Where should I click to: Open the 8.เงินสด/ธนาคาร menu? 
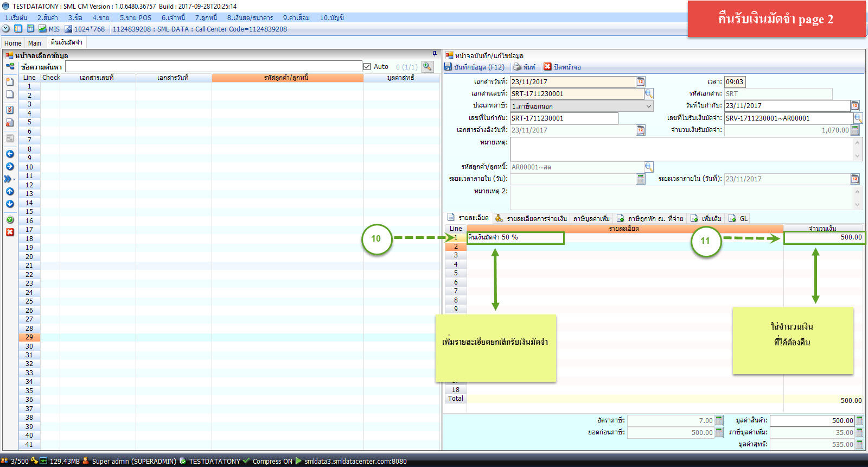point(250,17)
